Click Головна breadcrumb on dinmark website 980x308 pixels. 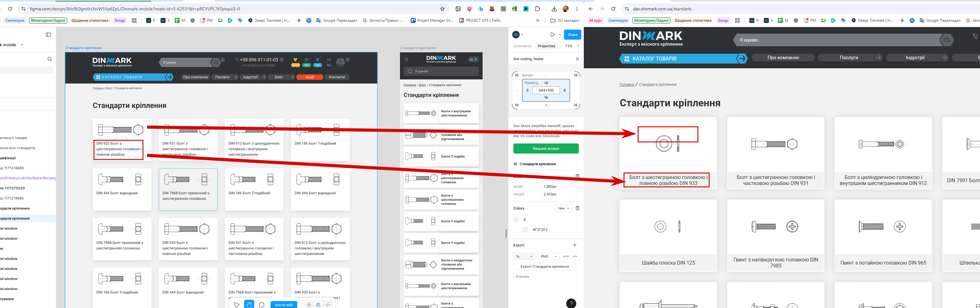(627, 85)
